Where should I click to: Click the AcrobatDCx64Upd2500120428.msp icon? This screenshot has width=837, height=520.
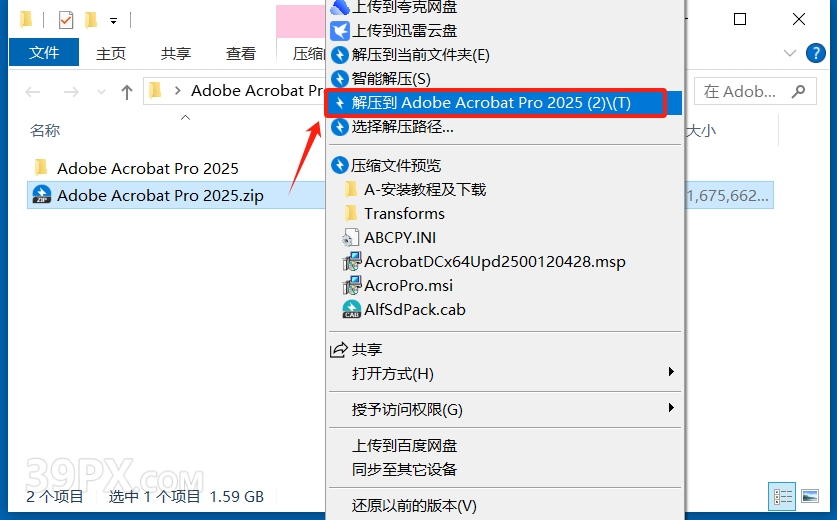352,262
